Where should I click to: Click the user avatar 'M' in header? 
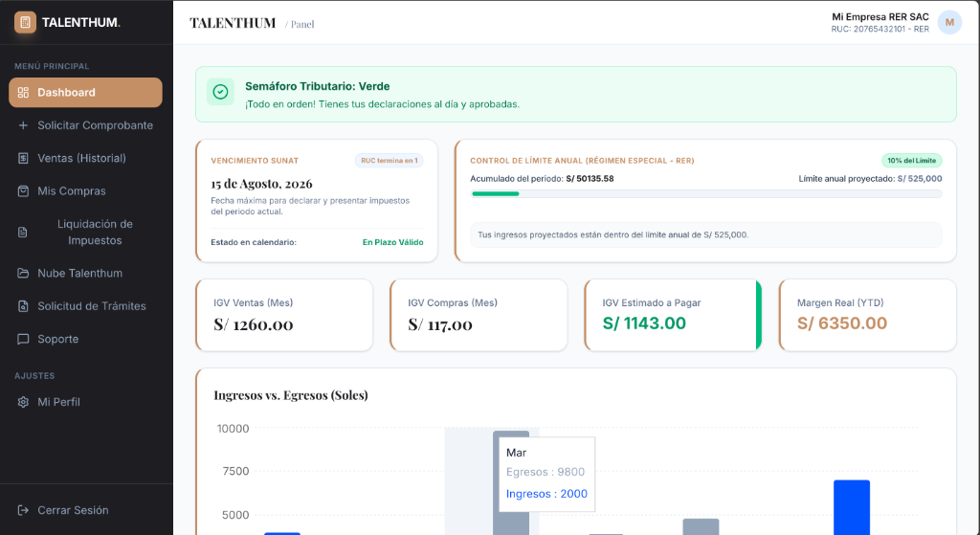949,23
